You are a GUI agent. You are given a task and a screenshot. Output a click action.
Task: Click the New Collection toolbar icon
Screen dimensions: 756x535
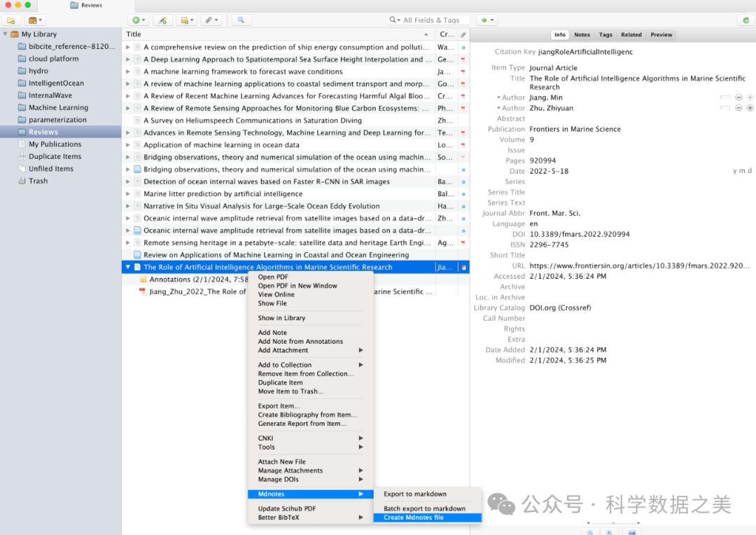click(x=10, y=20)
